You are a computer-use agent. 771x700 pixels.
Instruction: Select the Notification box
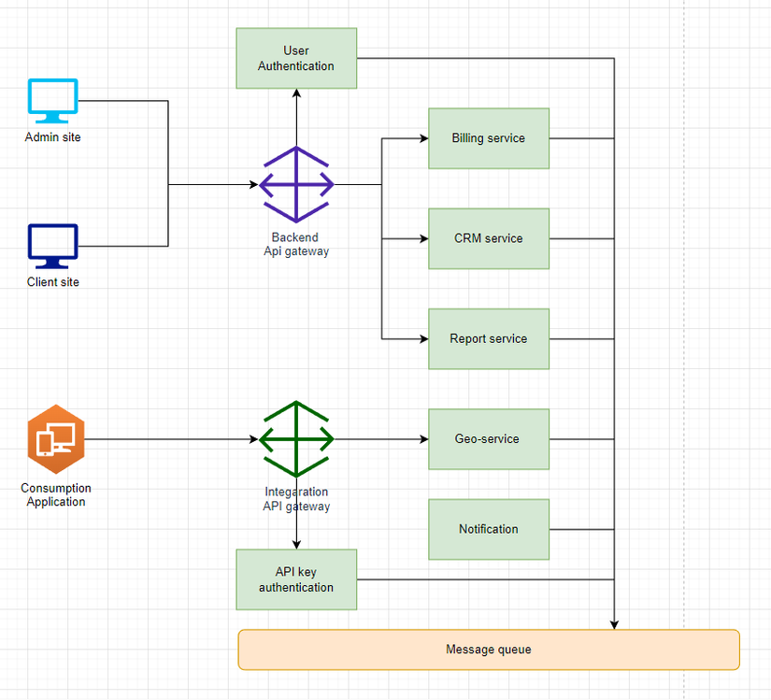[488, 529]
